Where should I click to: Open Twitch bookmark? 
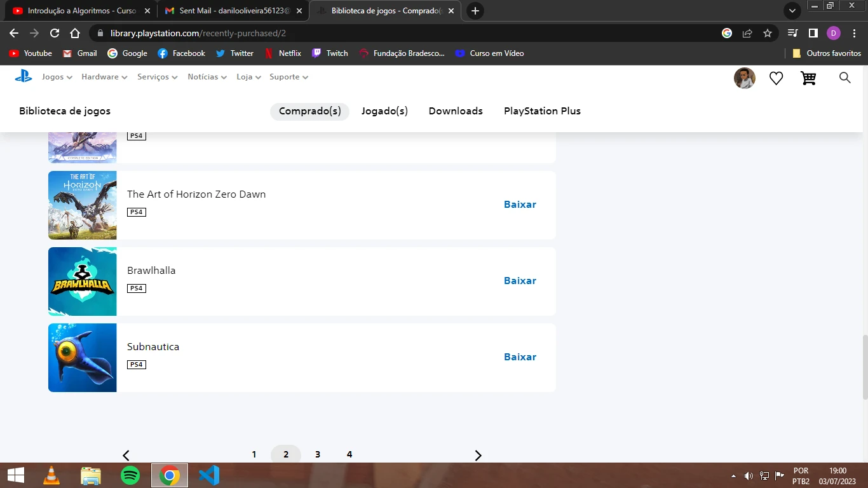(330, 53)
